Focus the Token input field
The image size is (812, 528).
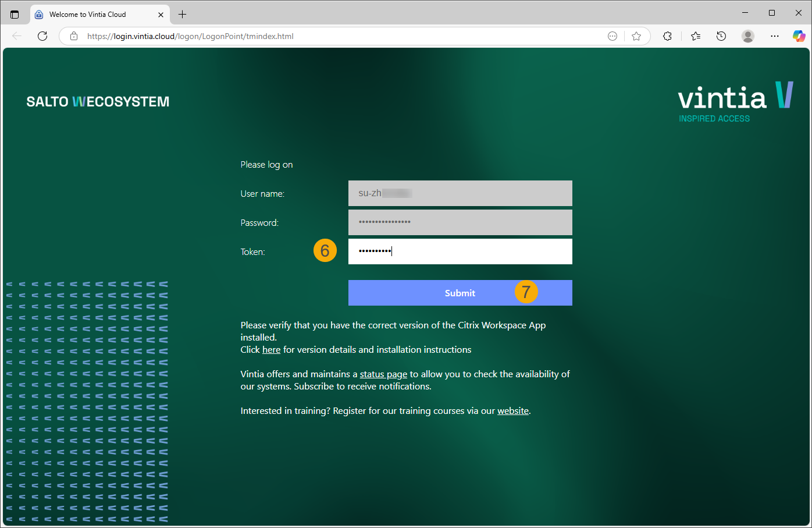[460, 251]
